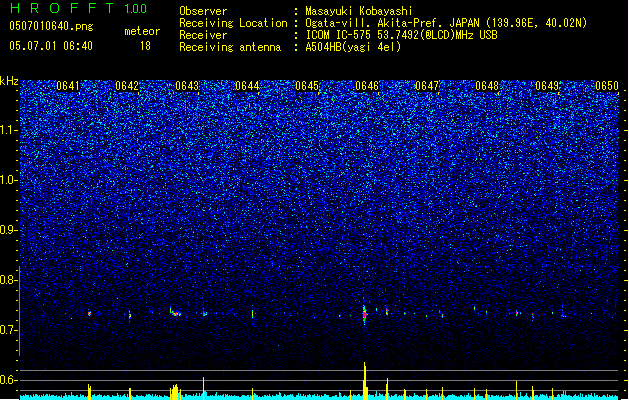Click the 0.7 kHz axis label
This screenshot has height=400, width=629.
[8, 330]
